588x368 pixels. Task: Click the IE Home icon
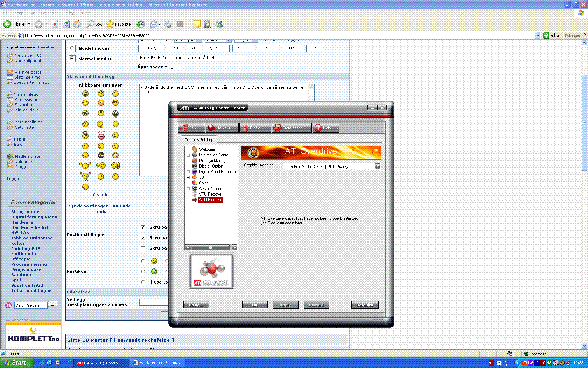[77, 24]
